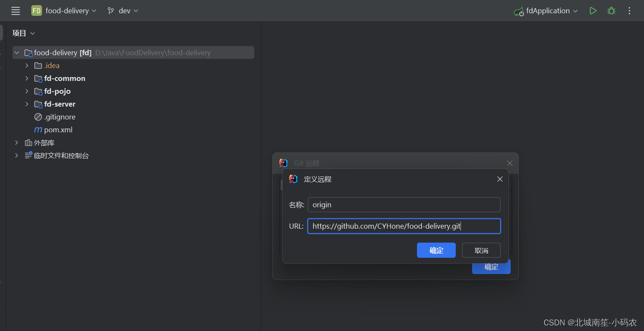The width and height of the screenshot is (644, 331).
Task: Collapse the food-delivery root node
Action: 16,52
